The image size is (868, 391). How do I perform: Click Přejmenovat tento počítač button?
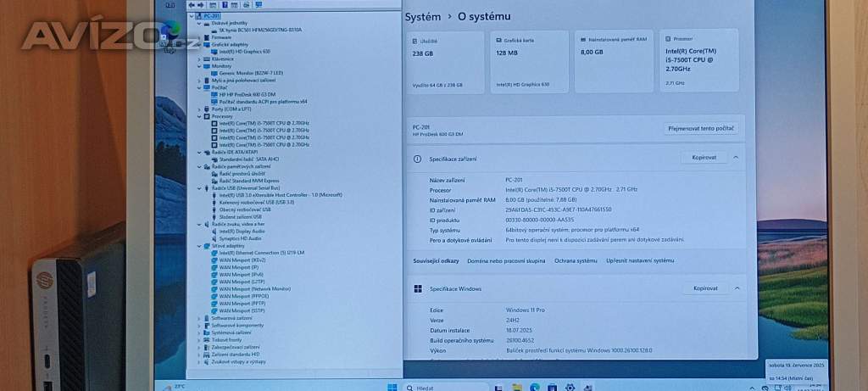click(701, 128)
